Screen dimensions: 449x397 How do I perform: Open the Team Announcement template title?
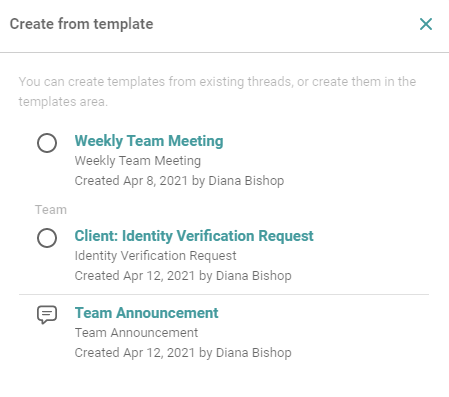[146, 313]
